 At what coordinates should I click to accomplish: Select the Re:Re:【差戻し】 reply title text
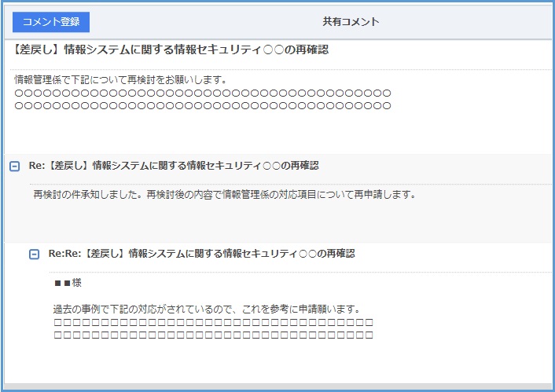202,254
